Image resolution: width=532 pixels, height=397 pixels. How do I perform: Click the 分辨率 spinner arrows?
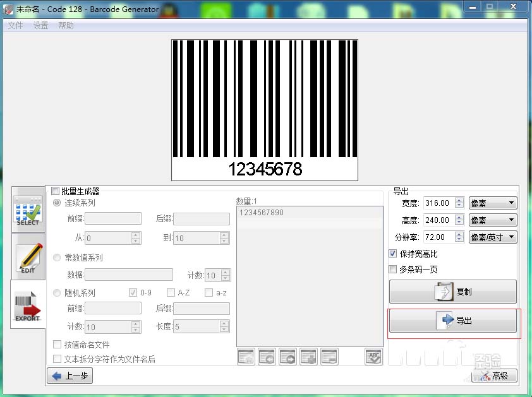[x=459, y=237]
